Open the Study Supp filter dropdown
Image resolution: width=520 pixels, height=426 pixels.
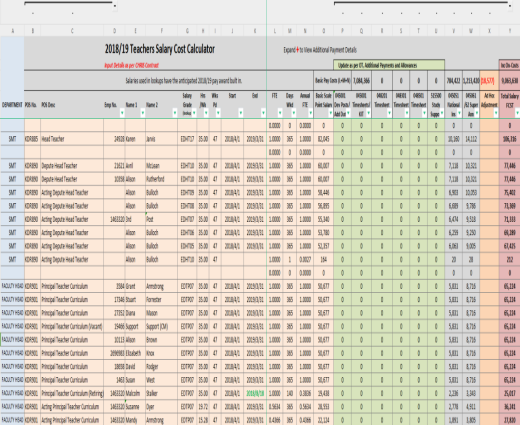pos(442,113)
